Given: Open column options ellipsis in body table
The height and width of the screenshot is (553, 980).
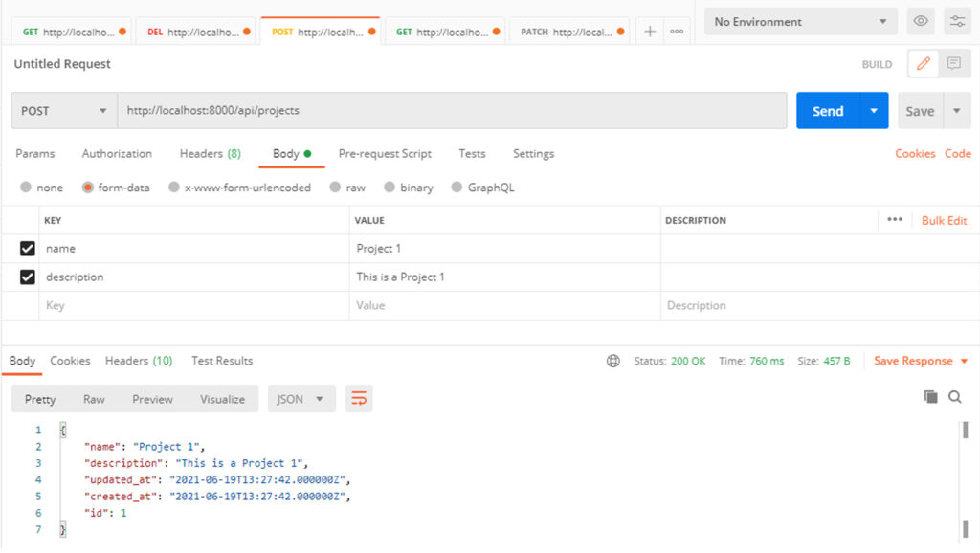Looking at the screenshot, I should click(895, 219).
